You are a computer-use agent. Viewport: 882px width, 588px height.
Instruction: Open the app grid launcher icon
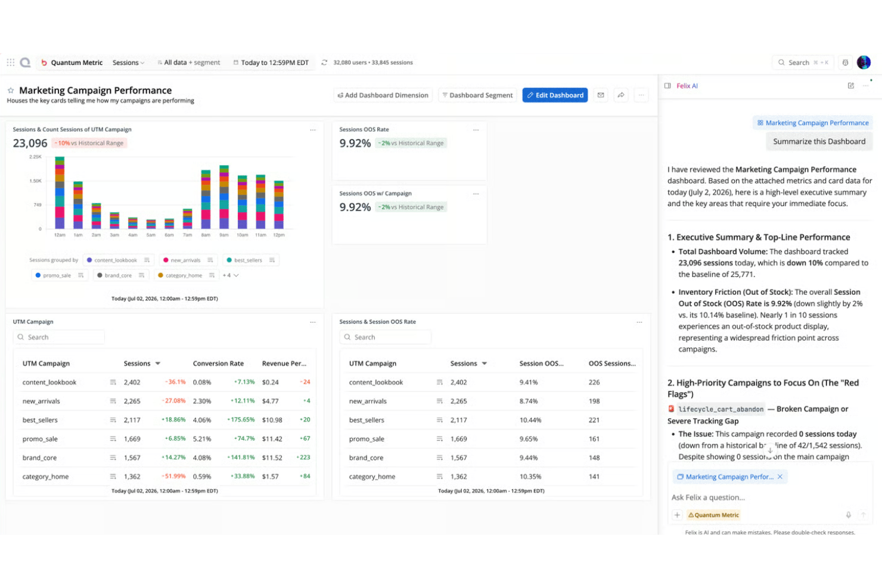pos(11,62)
